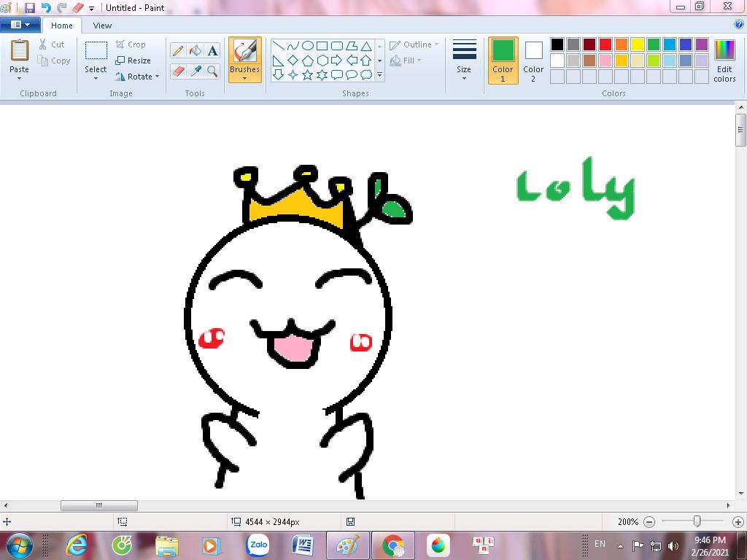Open Edit colors dialog
The image size is (747, 560).
point(724,61)
